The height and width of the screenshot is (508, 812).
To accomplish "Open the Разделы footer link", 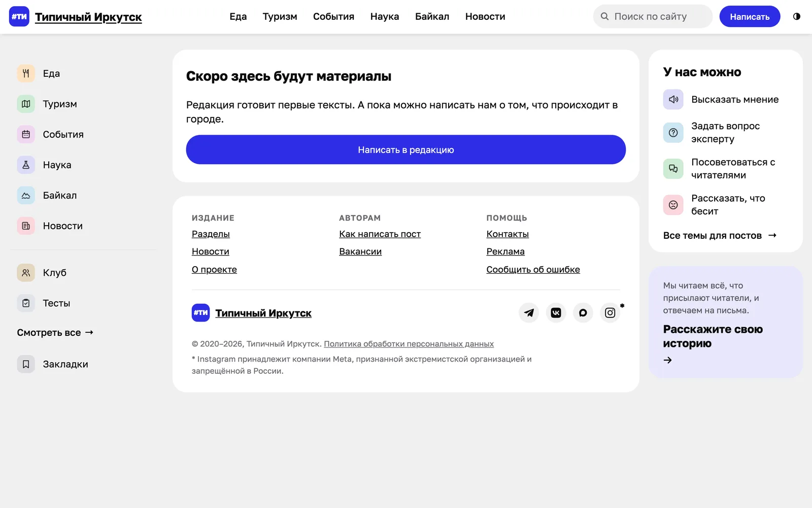I will pos(211,234).
